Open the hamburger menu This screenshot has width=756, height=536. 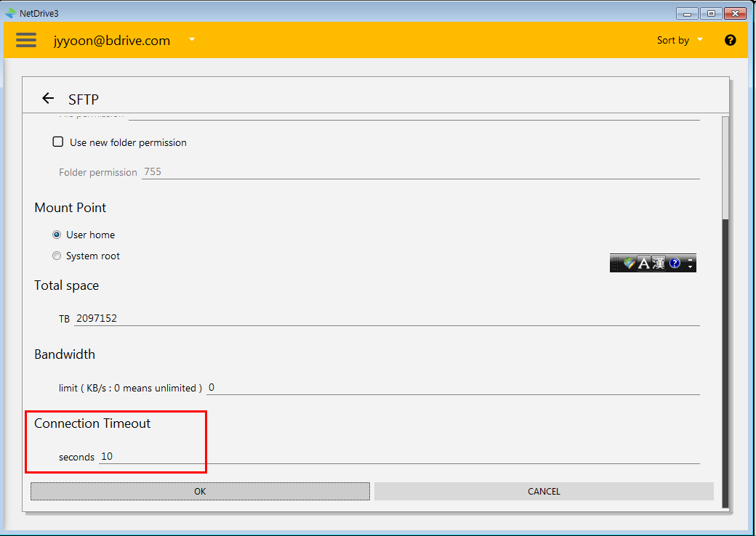click(x=26, y=40)
